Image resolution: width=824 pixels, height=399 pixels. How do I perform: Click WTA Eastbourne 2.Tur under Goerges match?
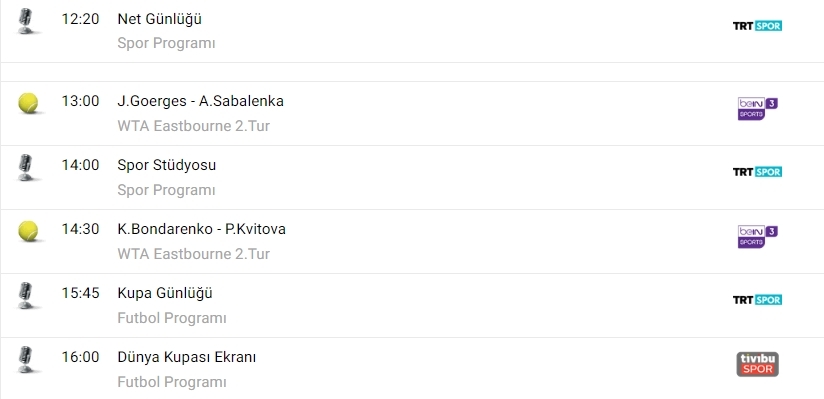193,126
